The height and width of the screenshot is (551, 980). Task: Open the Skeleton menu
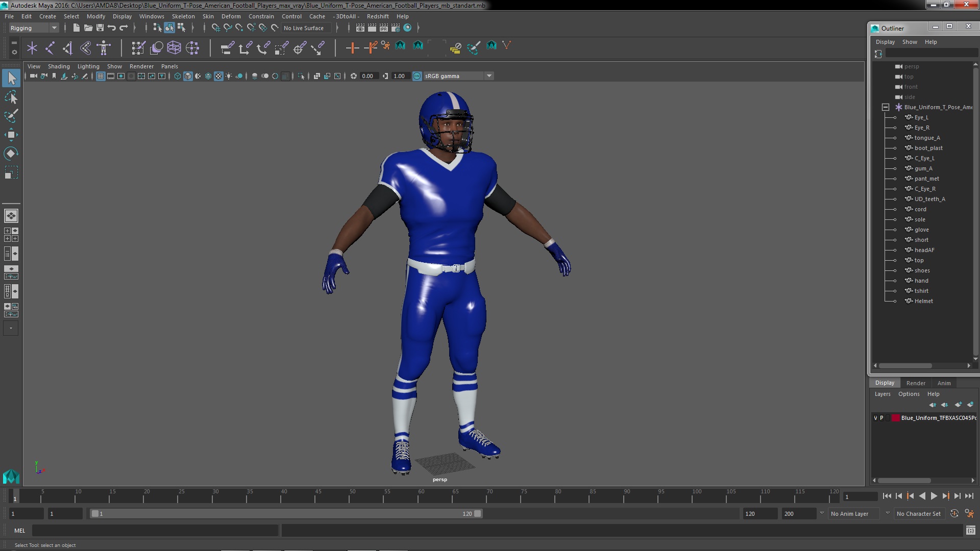coord(183,16)
